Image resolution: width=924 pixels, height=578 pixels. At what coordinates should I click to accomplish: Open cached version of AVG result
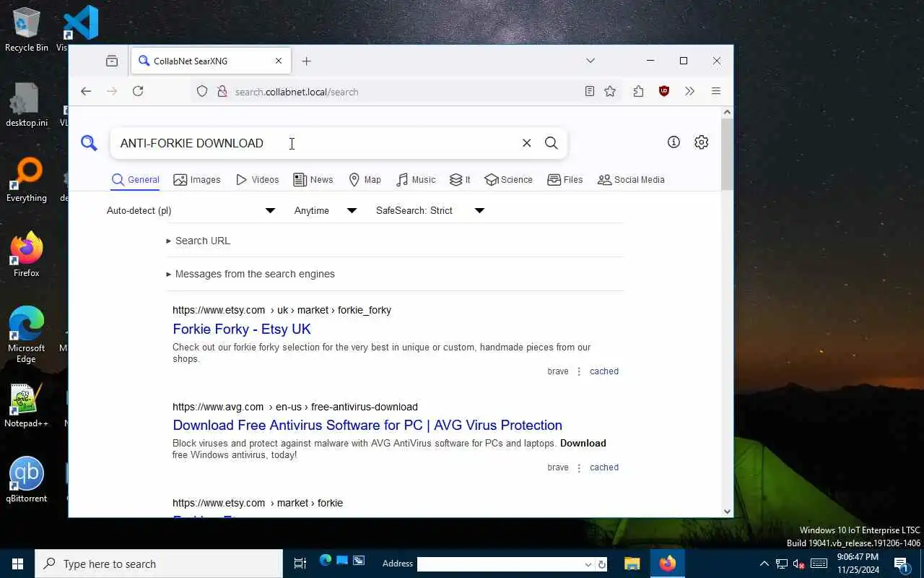[604, 467]
